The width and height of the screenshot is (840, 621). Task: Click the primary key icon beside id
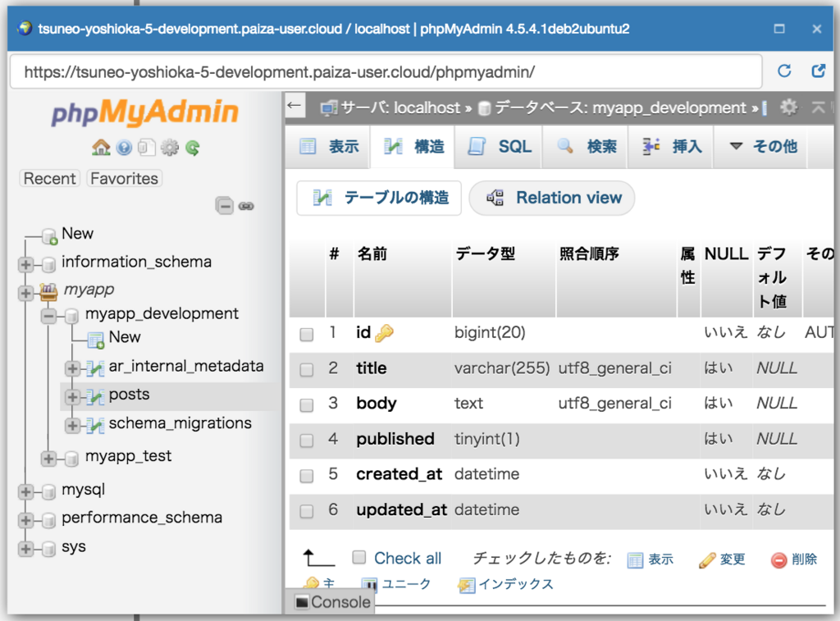pos(384,333)
